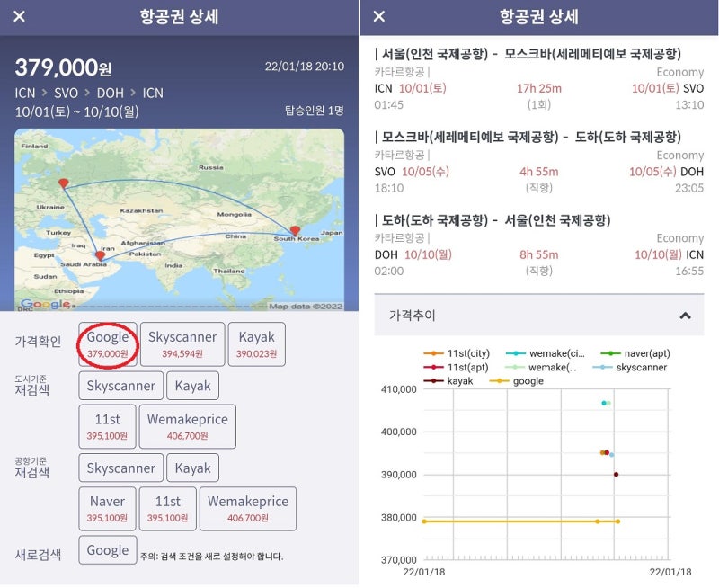This screenshot has width=719, height=588.
Task: Collapse the 가격추이 price trend section
Action: (x=687, y=315)
